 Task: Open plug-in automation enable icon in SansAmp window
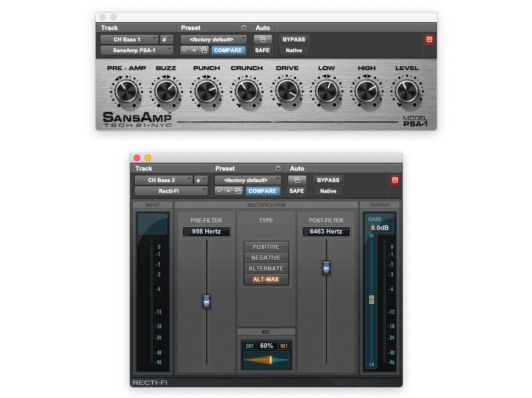click(x=263, y=39)
